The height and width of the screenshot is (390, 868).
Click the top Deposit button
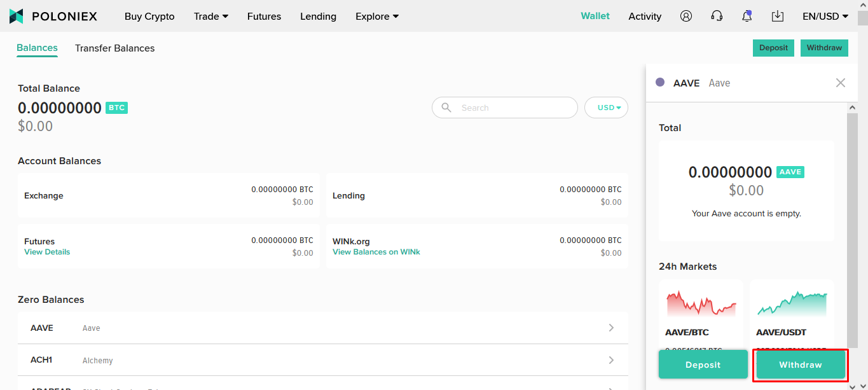773,48
